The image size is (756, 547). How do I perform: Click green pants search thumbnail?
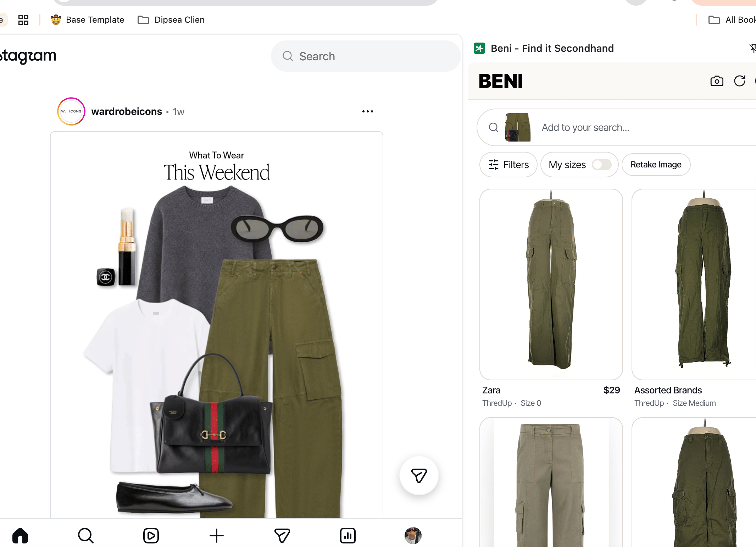coord(518,127)
